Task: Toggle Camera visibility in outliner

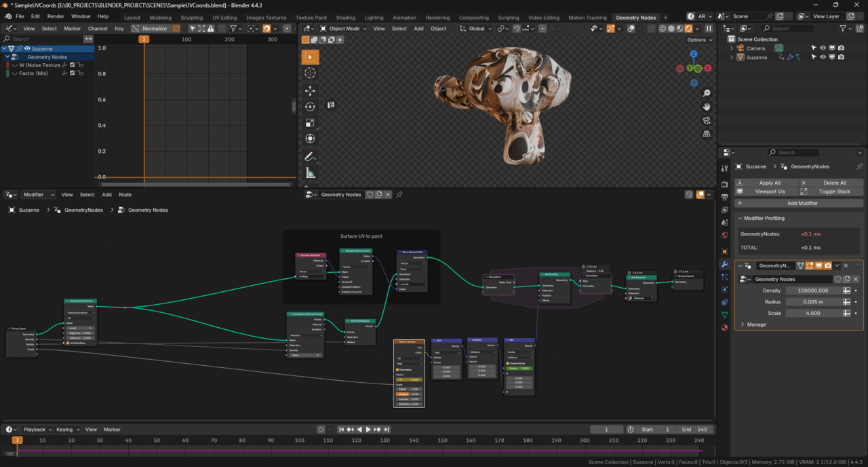Action: click(823, 48)
